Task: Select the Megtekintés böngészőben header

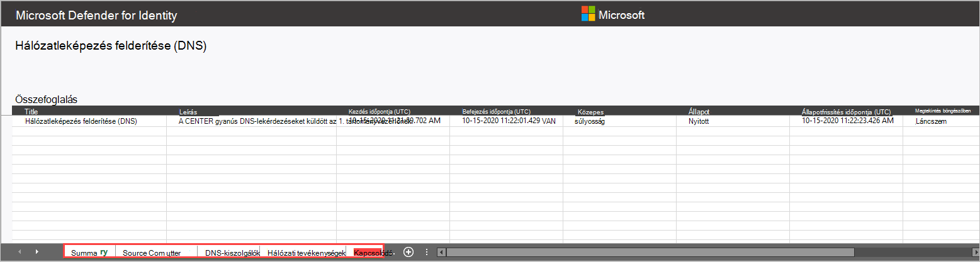Action: coord(943,111)
